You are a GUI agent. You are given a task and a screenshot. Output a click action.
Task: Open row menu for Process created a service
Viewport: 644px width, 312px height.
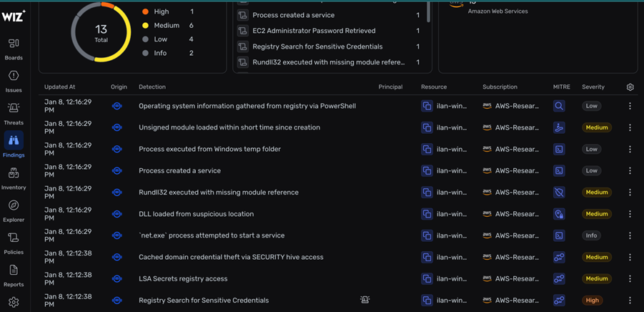tap(630, 171)
